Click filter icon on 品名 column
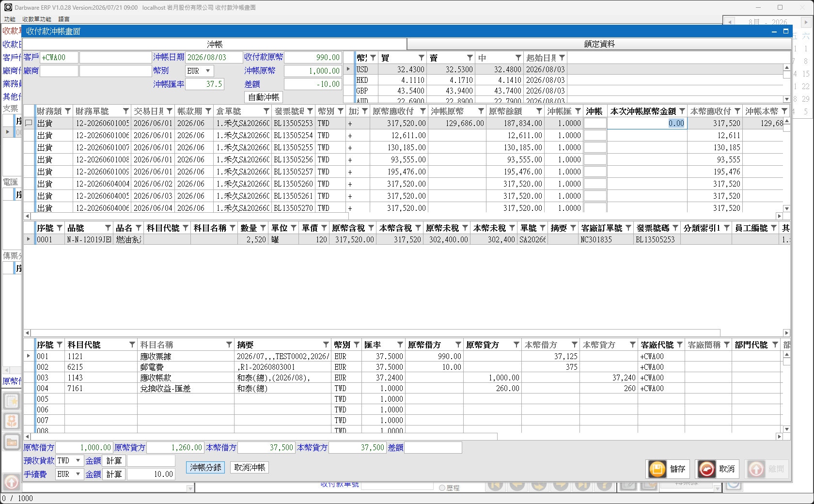The width and height of the screenshot is (814, 504). (139, 228)
